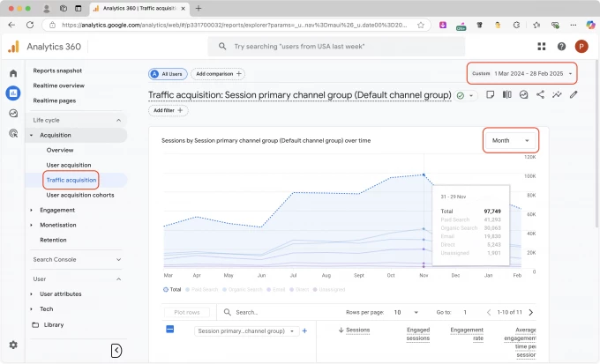The image size is (600, 364).
Task: Click the plus icon to add dimension
Action: 304,331
